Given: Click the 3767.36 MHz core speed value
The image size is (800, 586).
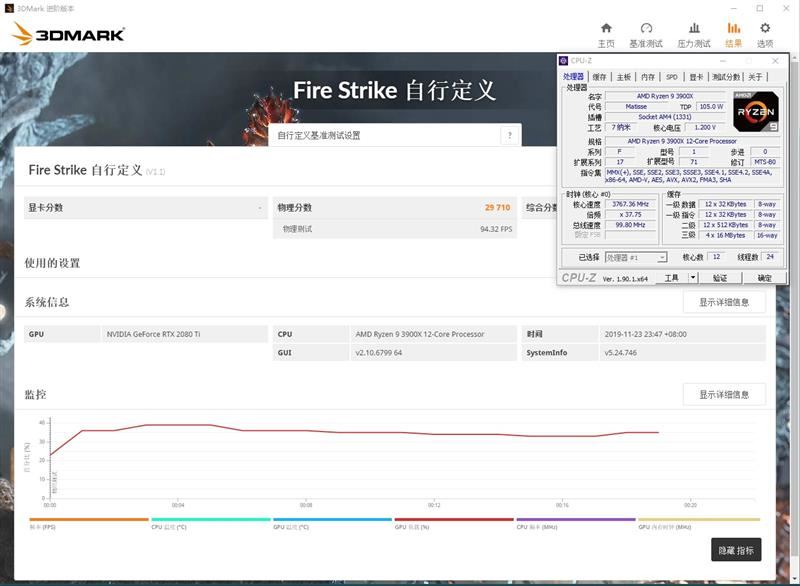Looking at the screenshot, I should [631, 204].
